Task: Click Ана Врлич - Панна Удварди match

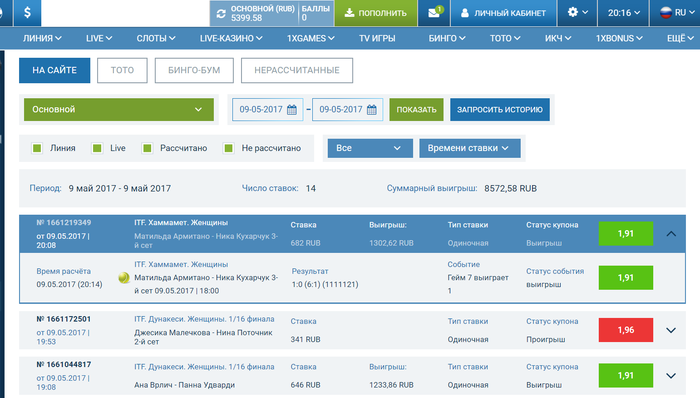Action: [x=184, y=385]
